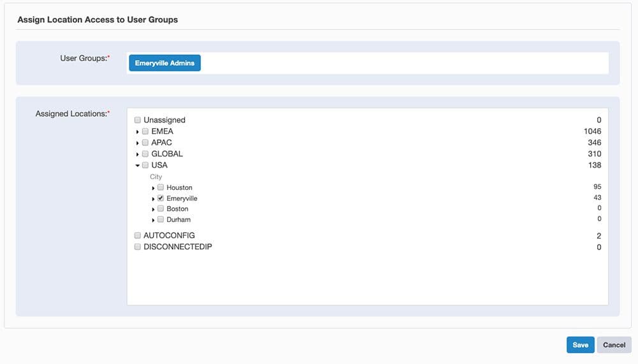The image size is (638, 364).
Task: Expand the EMEA tree node
Action: tap(138, 132)
